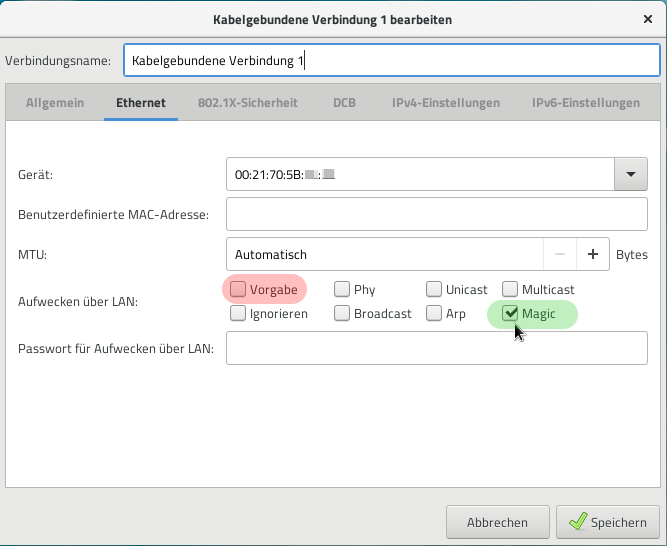Focus the Verbindungsname text field
667x546 pixels.
(x=391, y=61)
